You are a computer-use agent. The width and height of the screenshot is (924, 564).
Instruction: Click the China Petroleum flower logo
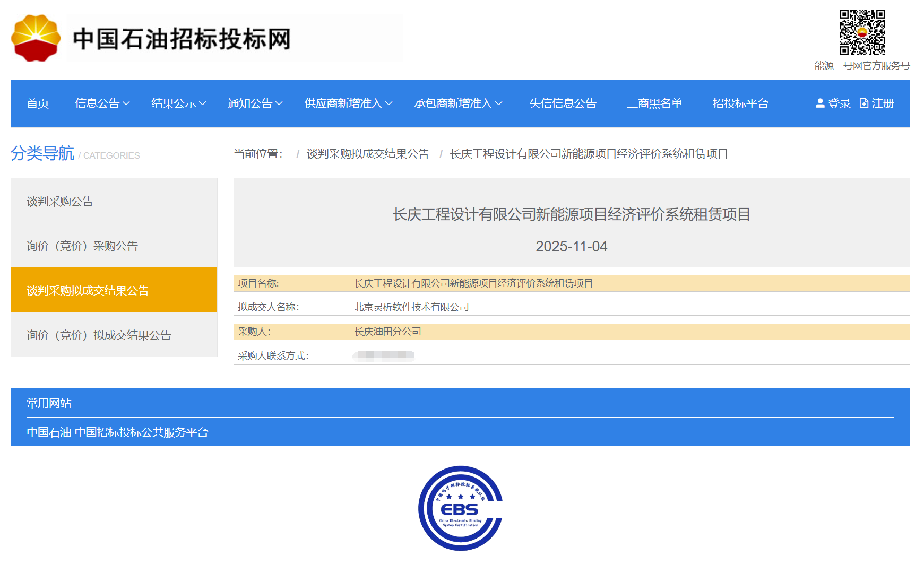[x=36, y=38]
